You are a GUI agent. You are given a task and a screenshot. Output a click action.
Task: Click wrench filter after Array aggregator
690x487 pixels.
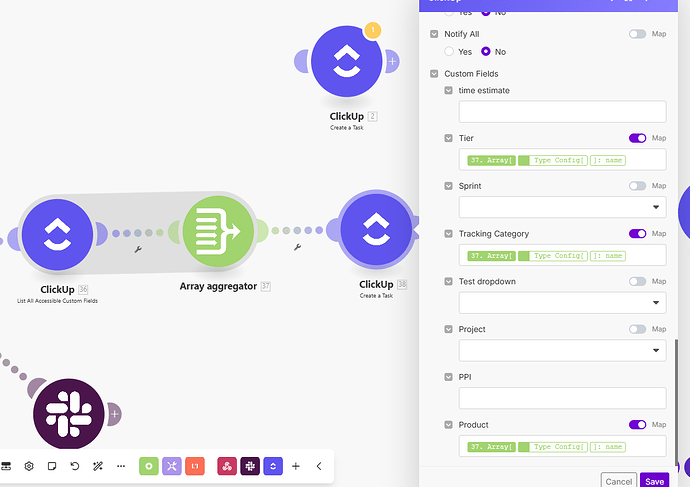pos(297,247)
